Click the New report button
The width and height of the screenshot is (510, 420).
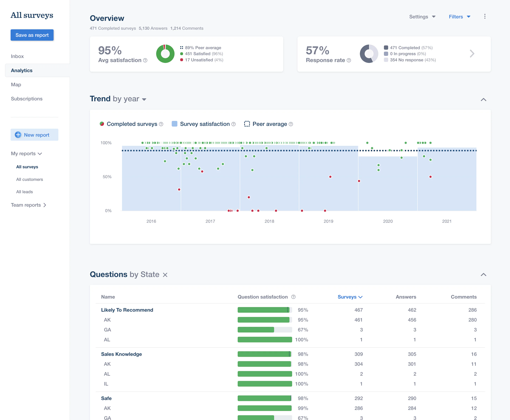[34, 135]
